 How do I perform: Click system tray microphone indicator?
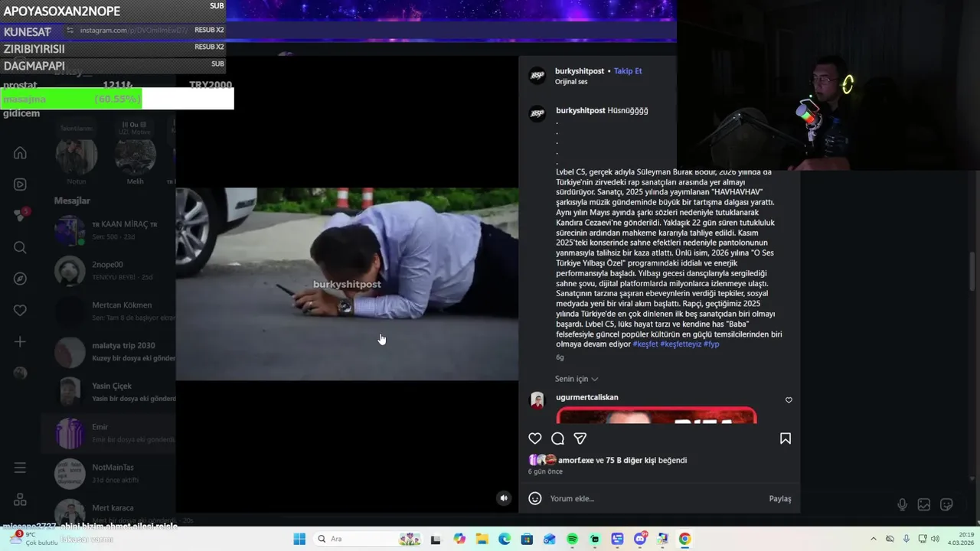coord(906,539)
